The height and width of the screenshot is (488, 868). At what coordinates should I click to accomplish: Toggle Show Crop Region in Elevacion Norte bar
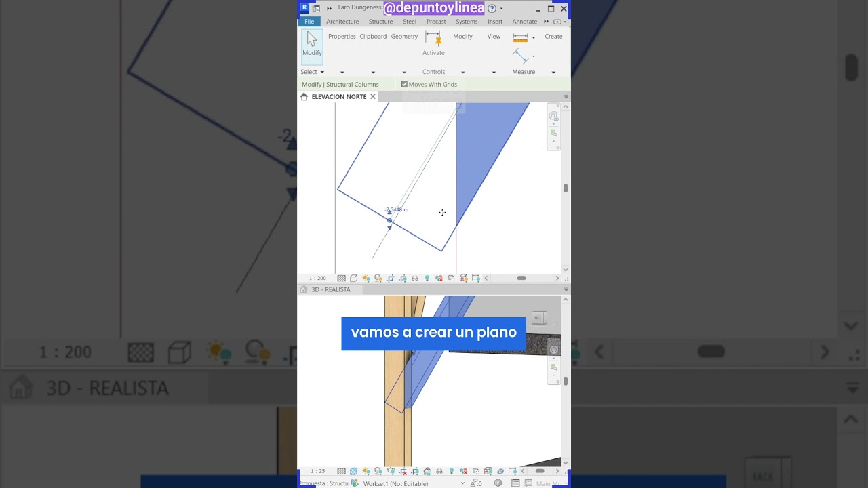tap(403, 278)
